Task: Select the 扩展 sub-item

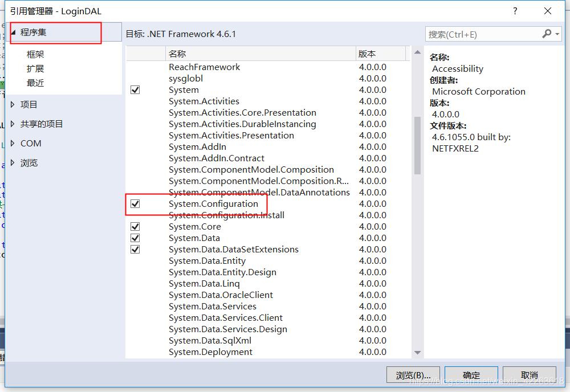Action: 35,69
